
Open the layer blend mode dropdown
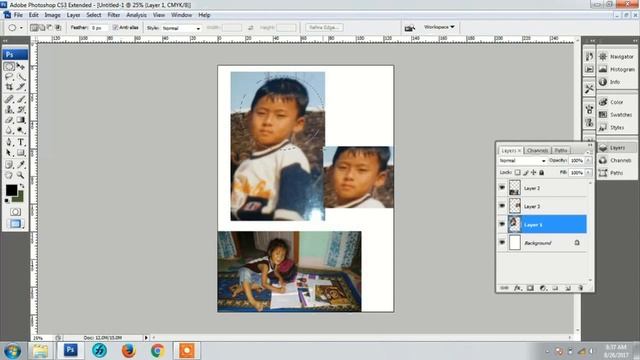click(x=522, y=161)
